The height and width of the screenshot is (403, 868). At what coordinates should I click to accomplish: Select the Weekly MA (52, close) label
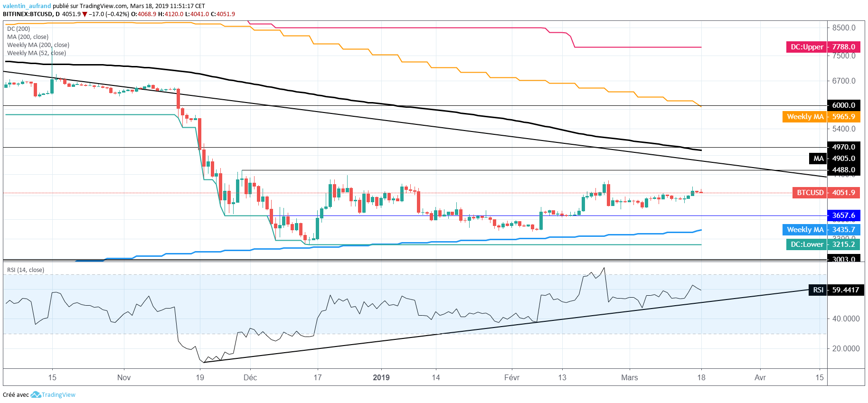[x=37, y=53]
